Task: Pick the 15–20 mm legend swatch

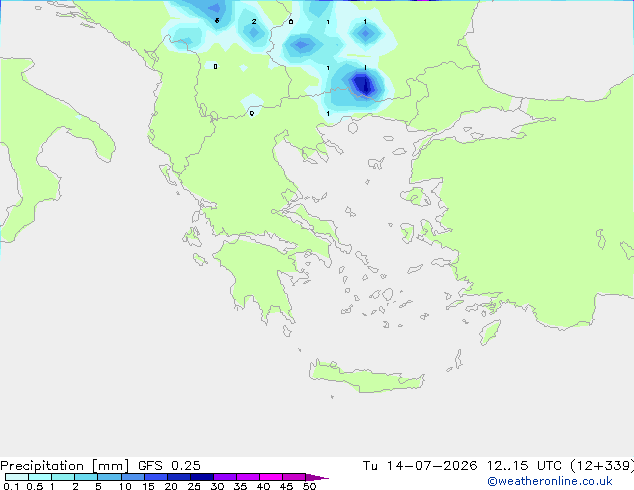Action: (x=156, y=477)
